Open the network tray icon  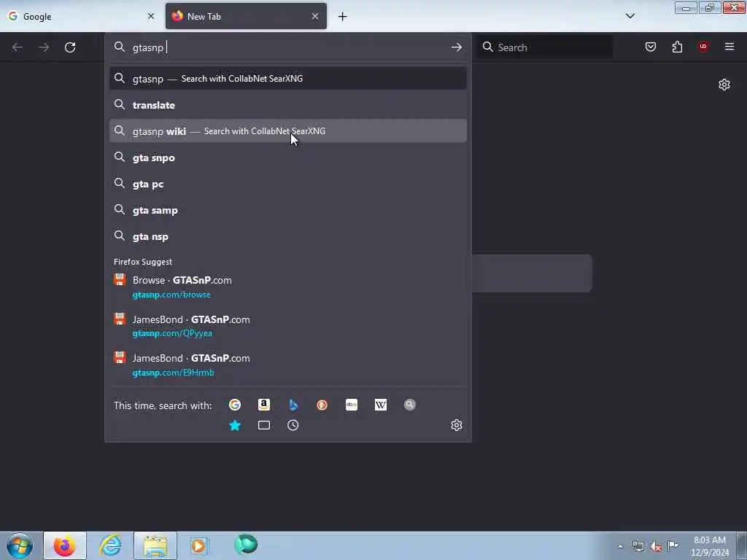[x=638, y=547]
